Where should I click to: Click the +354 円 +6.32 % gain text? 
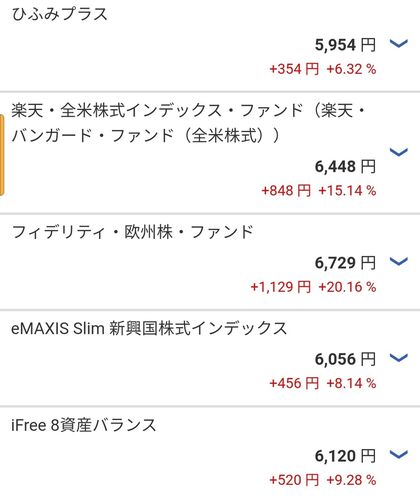pyautogui.click(x=323, y=69)
